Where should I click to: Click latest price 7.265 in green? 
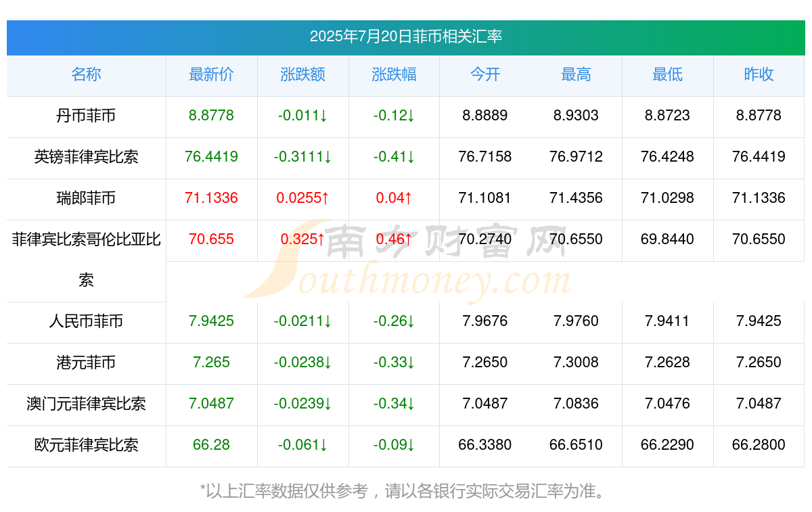(x=211, y=363)
